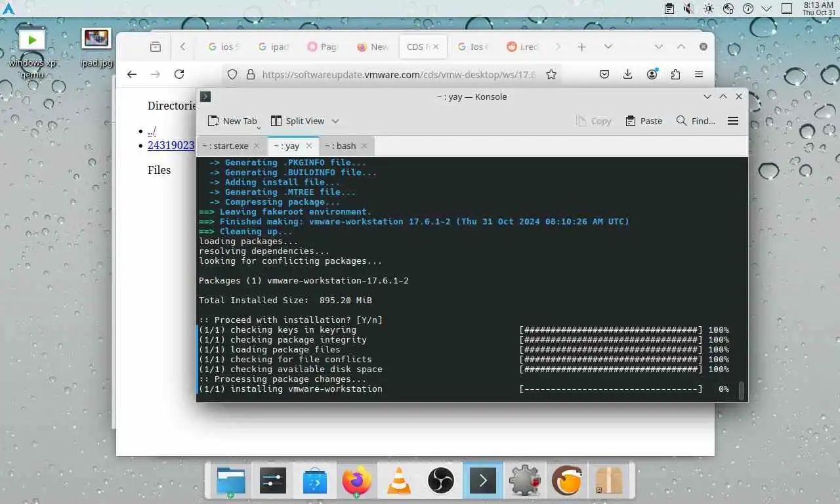
Task: Switch to the 'Pag' Firefox tab
Action: 324,47
